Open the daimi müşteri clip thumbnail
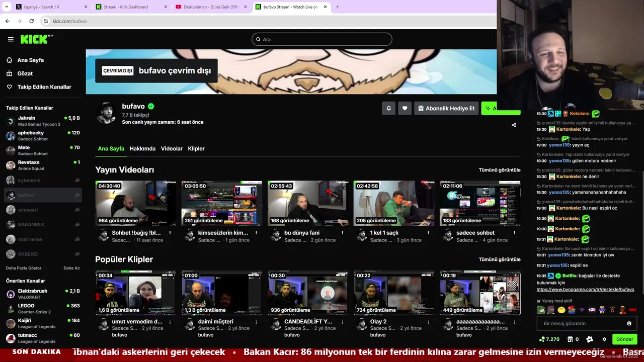Viewport: 644px width, 362px height. pyautogui.click(x=222, y=293)
